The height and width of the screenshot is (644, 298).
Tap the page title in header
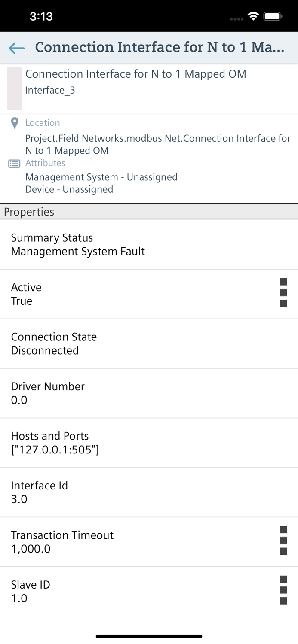160,47
